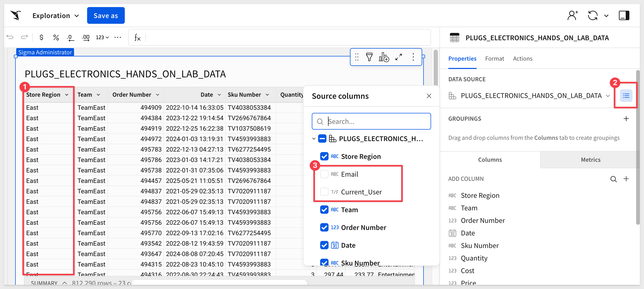Click the Sigma Administrator label tag
The height and width of the screenshot is (289, 644).
pos(45,52)
